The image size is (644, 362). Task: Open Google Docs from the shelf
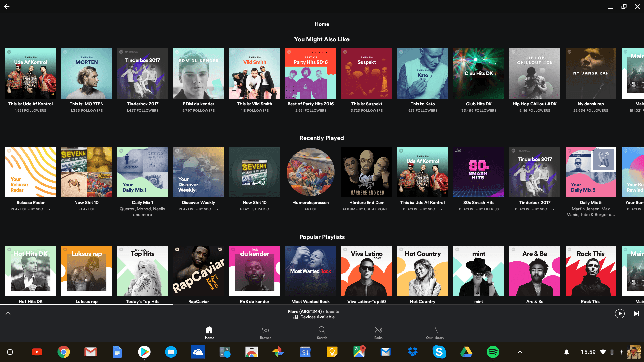tap(117, 352)
